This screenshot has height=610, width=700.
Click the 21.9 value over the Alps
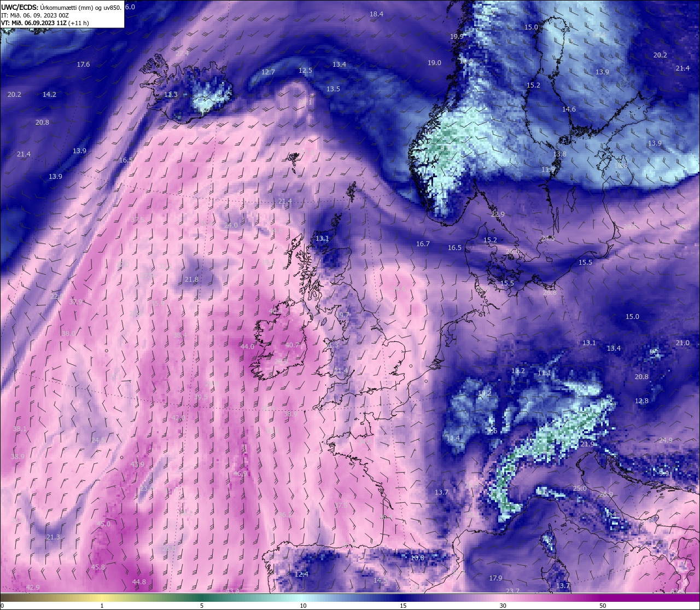point(587,444)
